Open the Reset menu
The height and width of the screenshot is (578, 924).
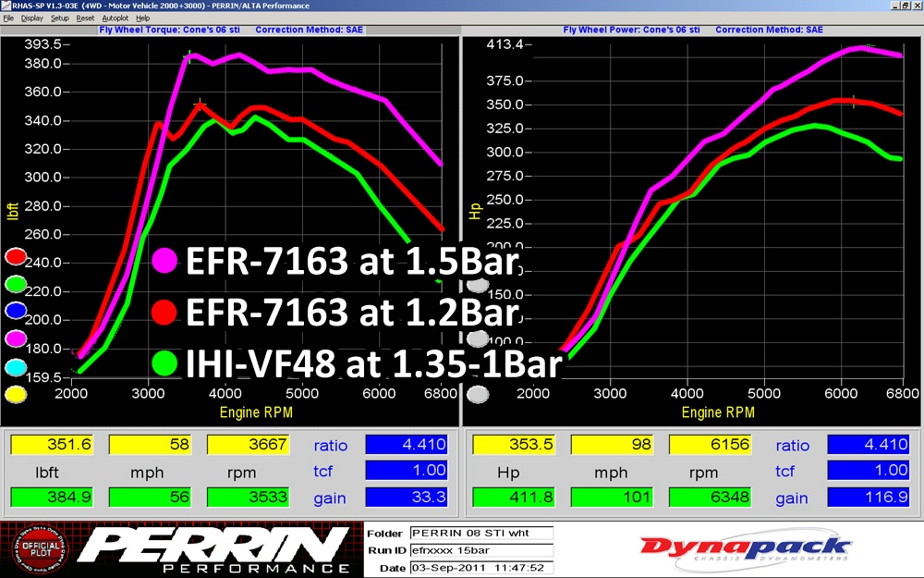(x=85, y=18)
